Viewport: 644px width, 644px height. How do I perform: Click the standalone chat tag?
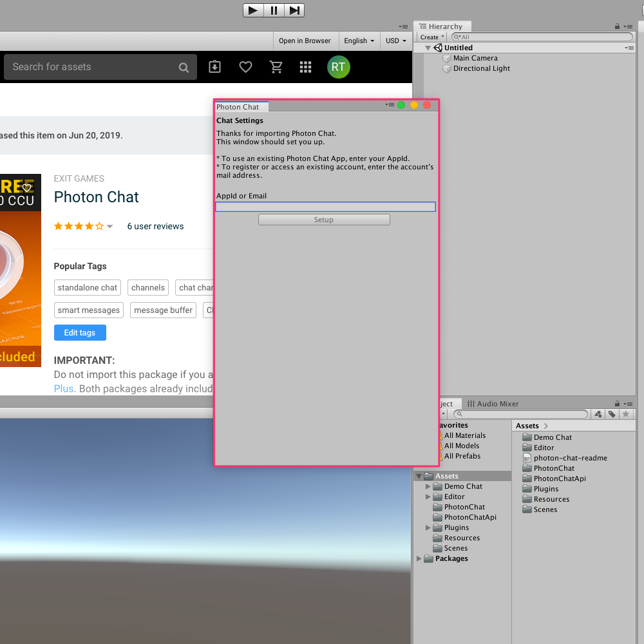(x=88, y=287)
